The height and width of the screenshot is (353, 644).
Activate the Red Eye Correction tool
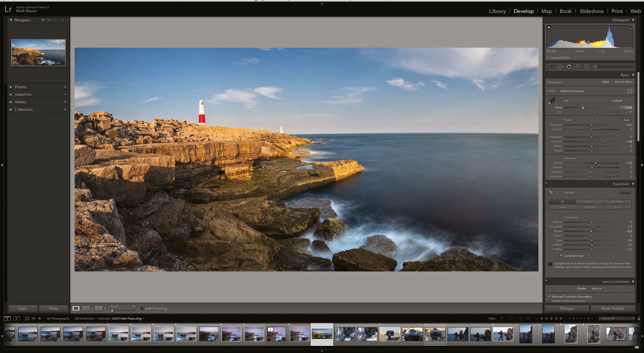point(569,67)
